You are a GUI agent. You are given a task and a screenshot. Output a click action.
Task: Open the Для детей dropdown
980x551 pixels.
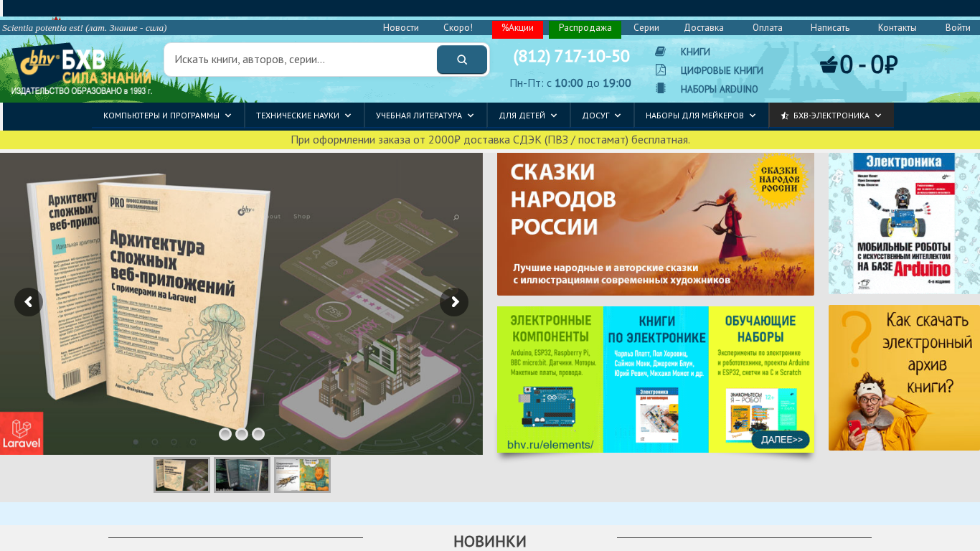529,116
